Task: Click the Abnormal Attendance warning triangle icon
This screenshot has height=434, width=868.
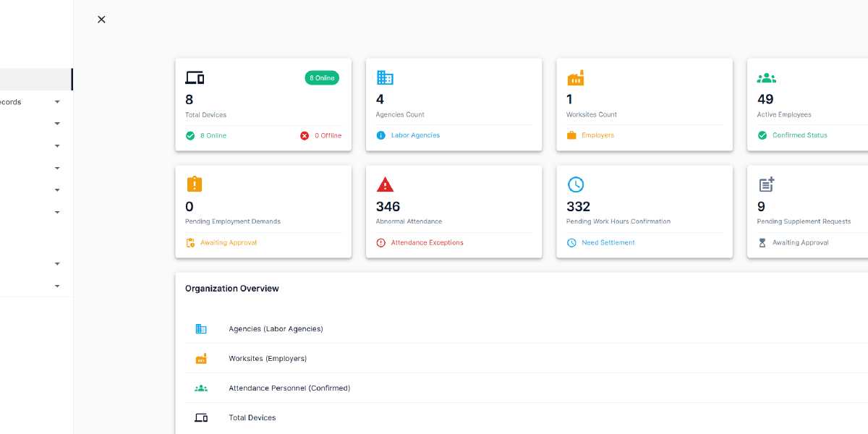Action: pos(385,184)
